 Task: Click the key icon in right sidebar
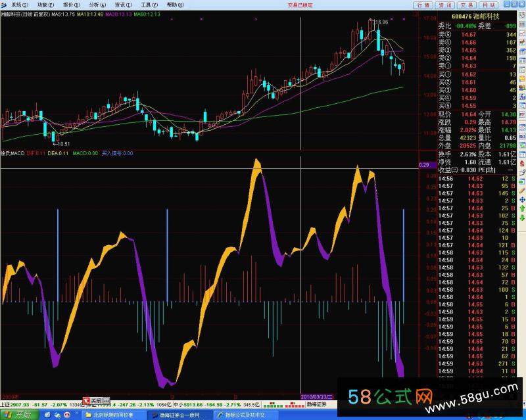point(522,172)
